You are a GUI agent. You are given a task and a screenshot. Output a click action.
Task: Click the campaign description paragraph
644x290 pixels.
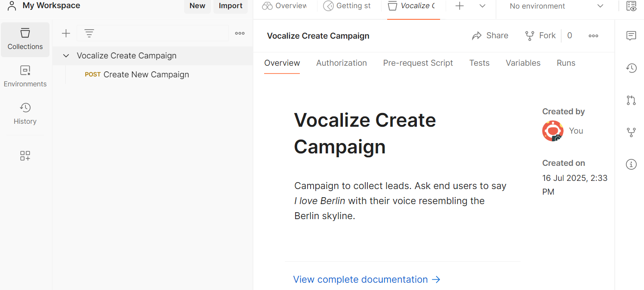pos(401,201)
